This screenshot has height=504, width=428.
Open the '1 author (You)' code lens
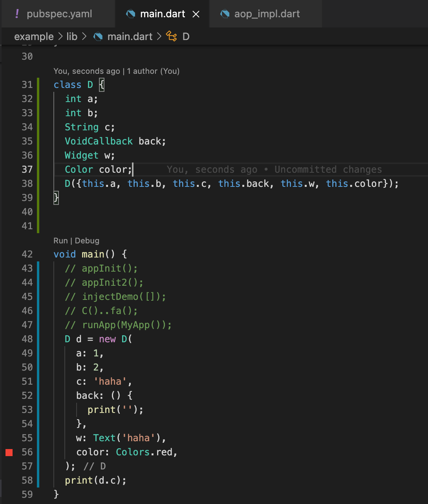coord(153,71)
